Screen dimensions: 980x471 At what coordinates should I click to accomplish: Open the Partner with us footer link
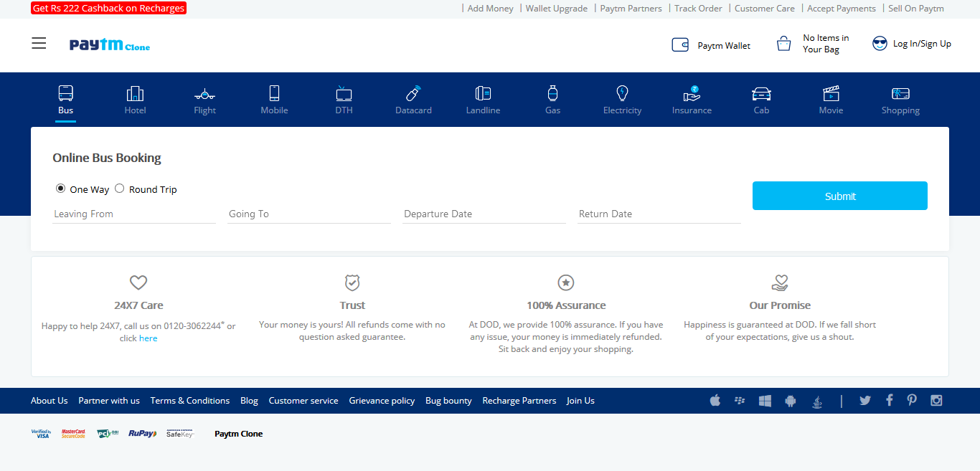[x=109, y=401]
